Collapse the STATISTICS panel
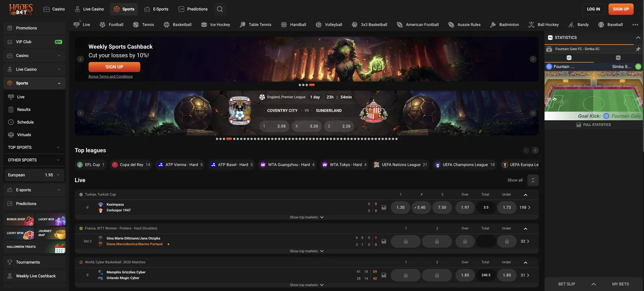The width and height of the screenshot is (644, 291). point(638,38)
